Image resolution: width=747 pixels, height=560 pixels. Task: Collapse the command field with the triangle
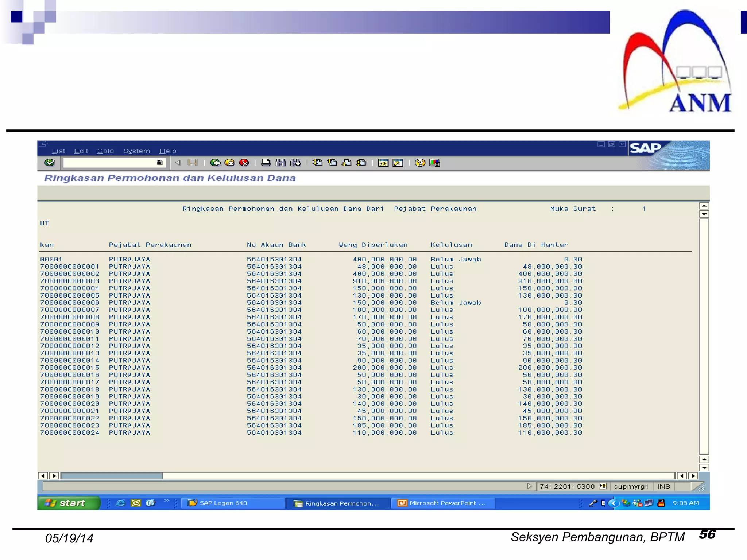(x=178, y=163)
